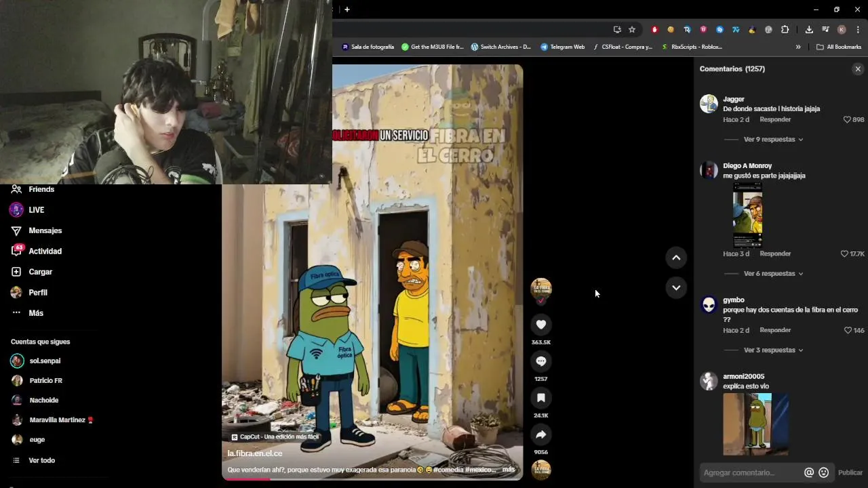The height and width of the screenshot is (488, 868).
Task: Open the sound disc thumbnail below share
Action: pos(541,470)
